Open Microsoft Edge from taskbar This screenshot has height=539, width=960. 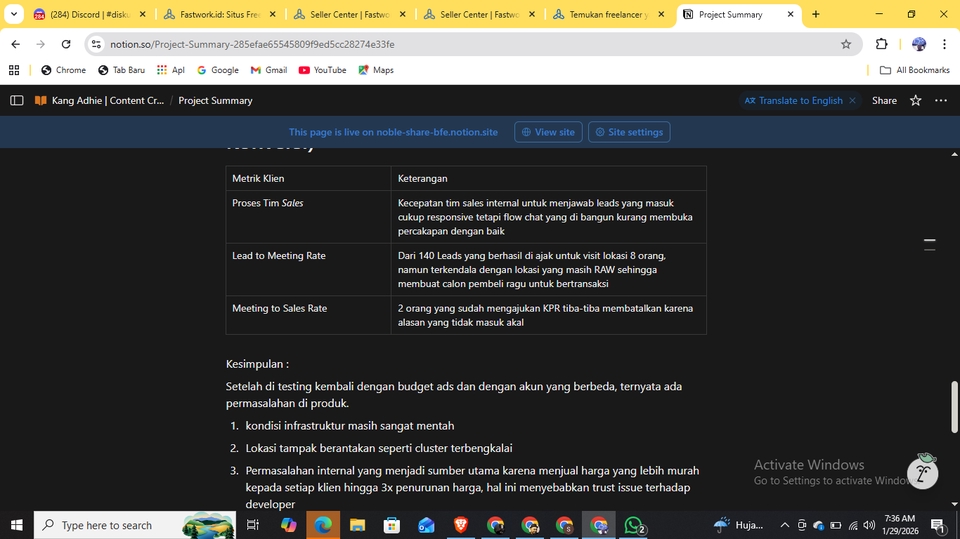[323, 525]
